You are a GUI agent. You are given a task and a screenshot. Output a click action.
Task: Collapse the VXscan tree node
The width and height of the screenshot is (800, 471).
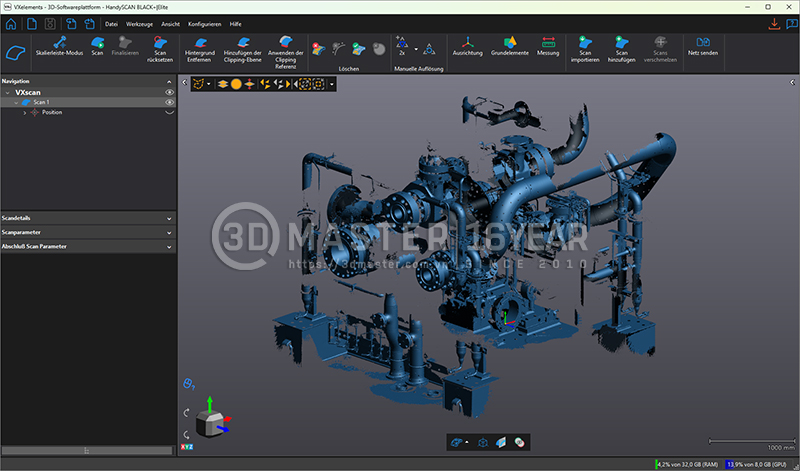7,93
